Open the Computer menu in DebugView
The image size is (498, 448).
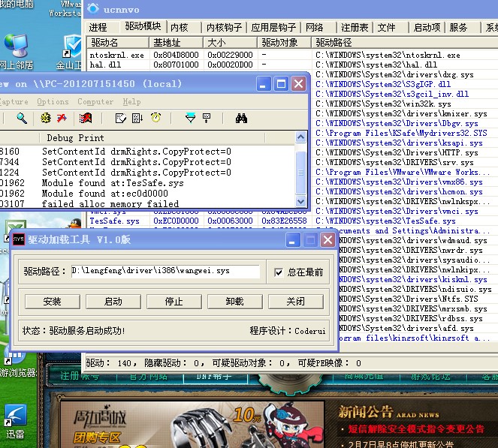coord(95,102)
